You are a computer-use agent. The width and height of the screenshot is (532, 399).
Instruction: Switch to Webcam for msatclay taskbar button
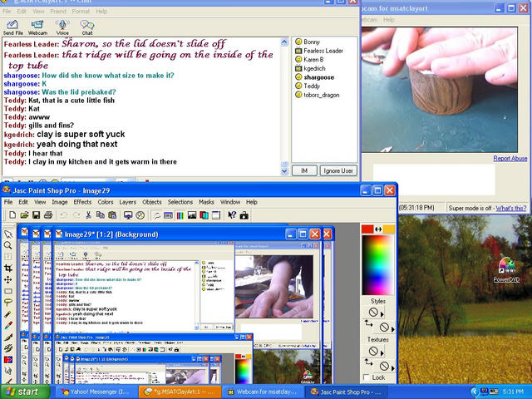pos(263,392)
